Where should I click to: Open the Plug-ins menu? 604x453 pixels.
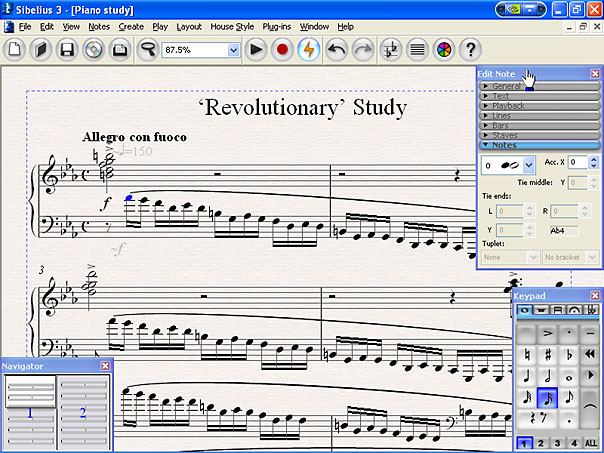pos(277,27)
